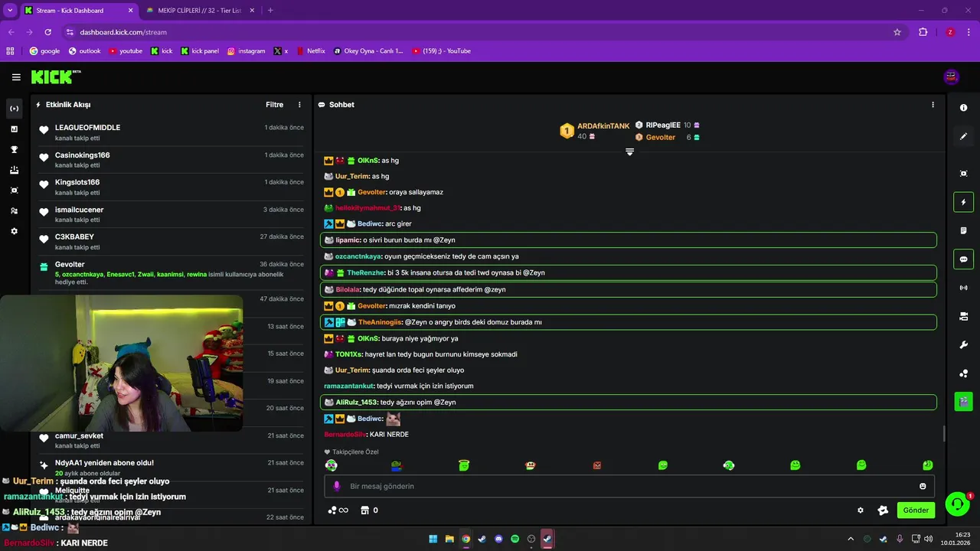Click the screen capture frame icon in the right sidebar
This screenshot has height=551, width=980.
point(964,174)
